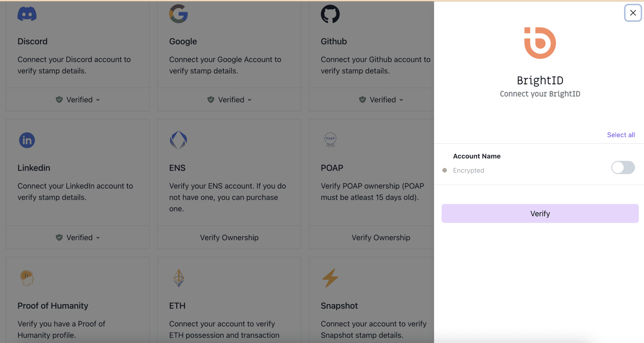
Task: Click the Proof of Humanity title
Action: [x=53, y=305]
